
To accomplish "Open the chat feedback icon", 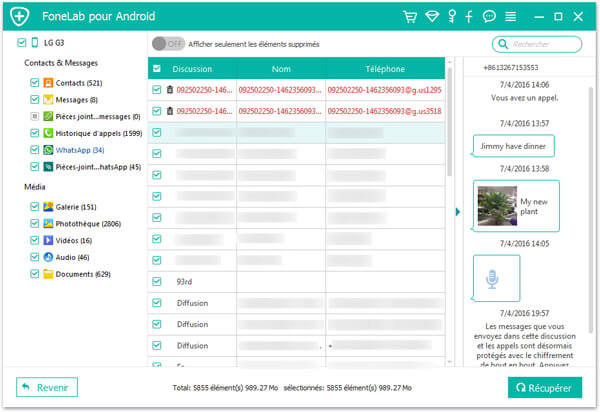I will [489, 16].
